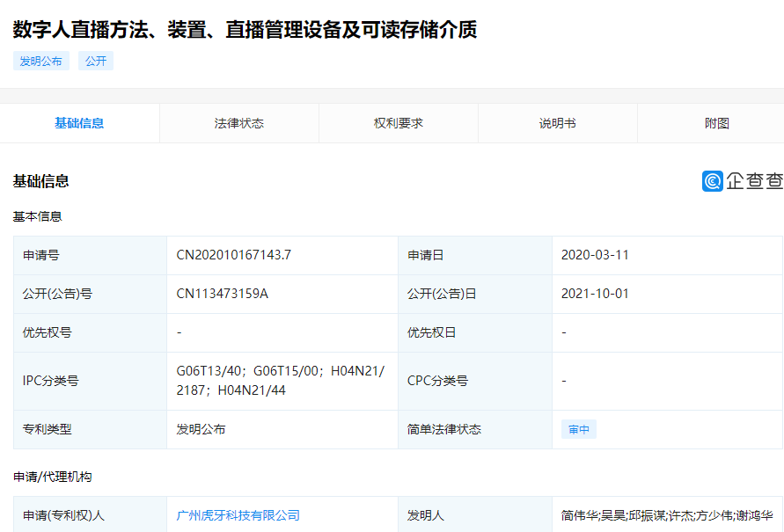Screen dimensions: 784x532
Task: Click the inventor names list
Action: [666, 515]
